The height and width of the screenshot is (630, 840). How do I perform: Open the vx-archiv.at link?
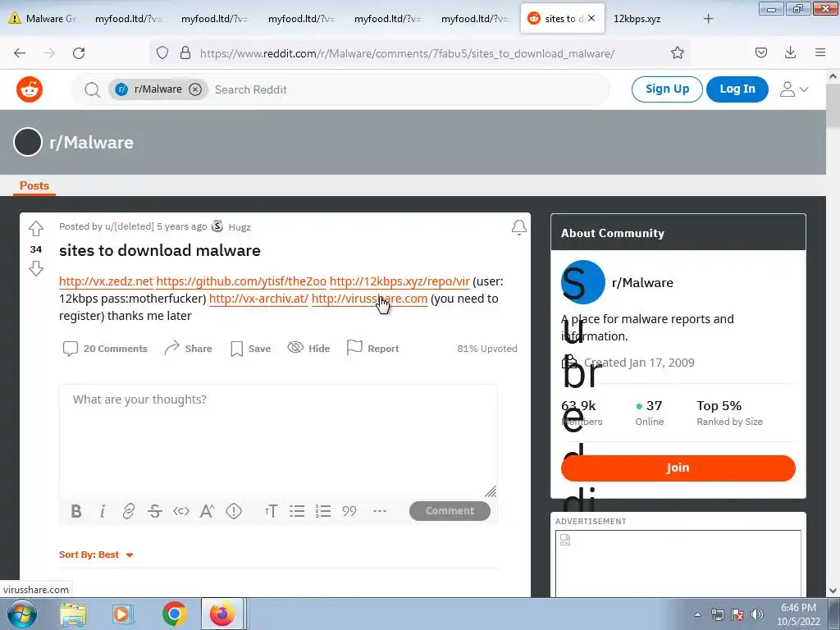pos(258,299)
